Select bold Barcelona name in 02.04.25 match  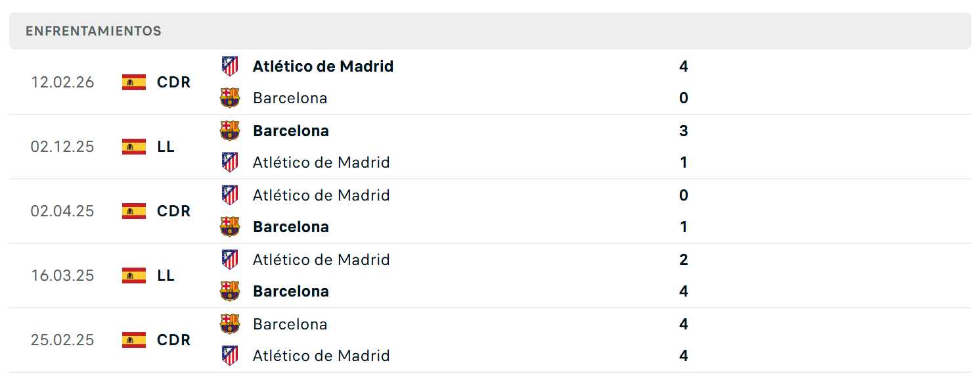click(291, 227)
